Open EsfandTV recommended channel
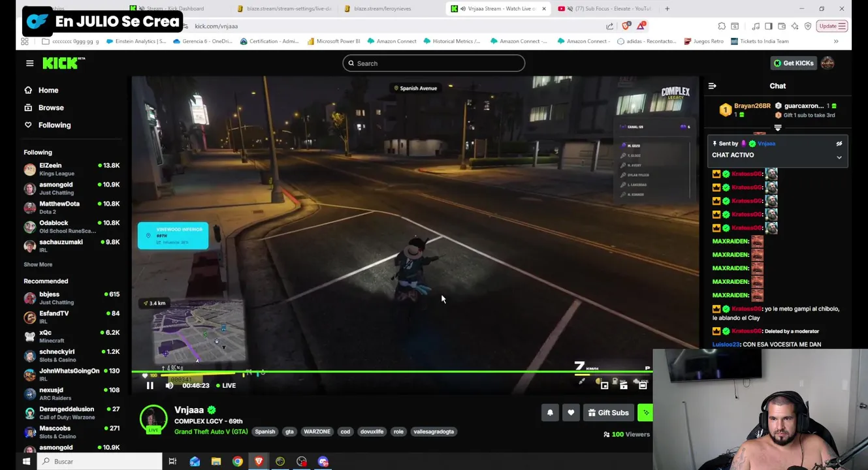This screenshot has height=470, width=868. pyautogui.click(x=72, y=317)
